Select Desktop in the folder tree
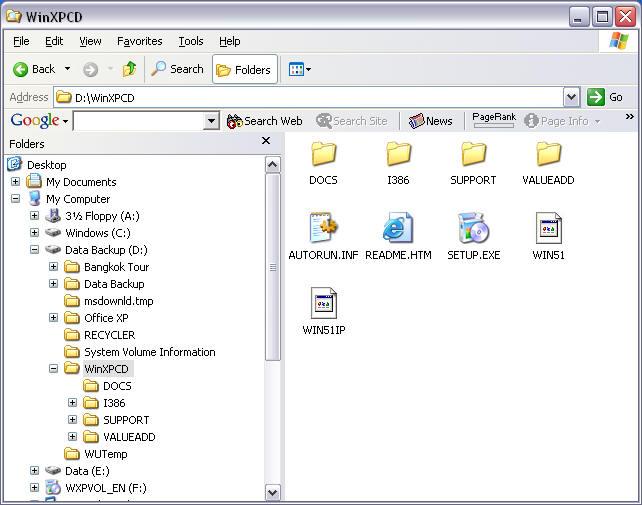Screen dimensions: 642x505 click(47, 165)
